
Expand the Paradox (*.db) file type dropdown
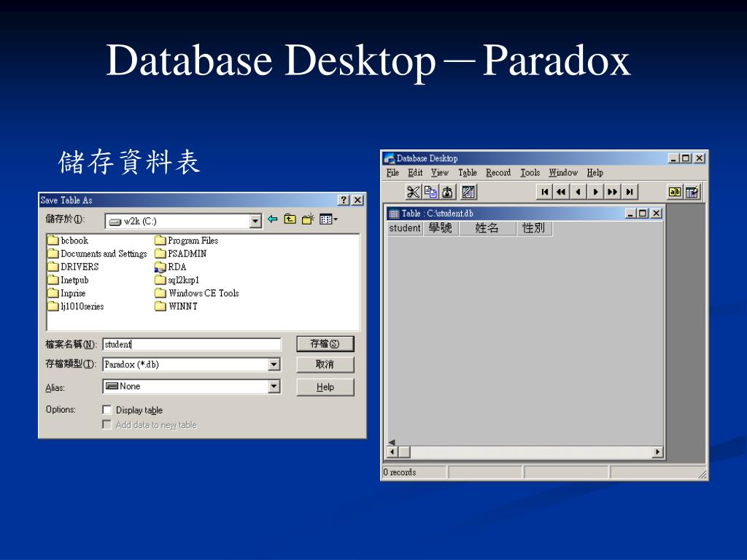274,365
